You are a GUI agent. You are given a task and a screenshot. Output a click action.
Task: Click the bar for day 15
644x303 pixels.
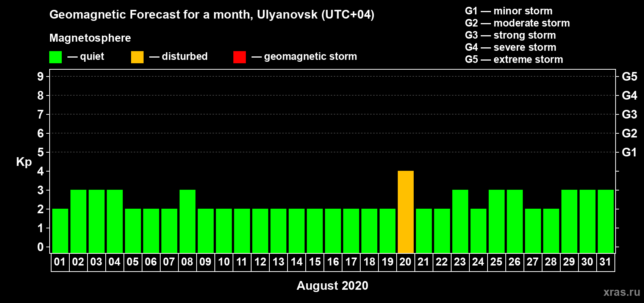click(315, 231)
